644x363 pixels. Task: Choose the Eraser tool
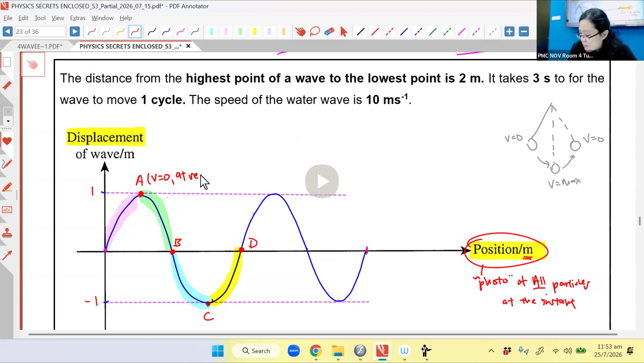(329, 32)
